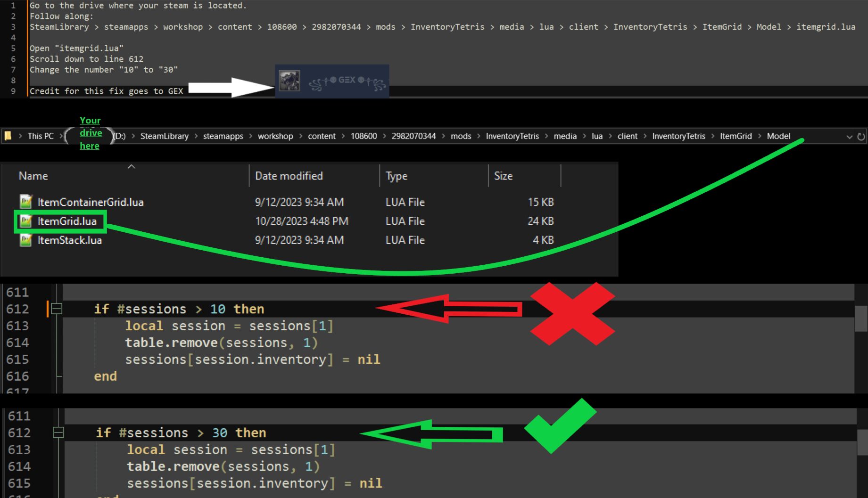Click the number 30 in 'if #sessions > 30 then'
Screen dimensions: 868x498
[x=219, y=433]
